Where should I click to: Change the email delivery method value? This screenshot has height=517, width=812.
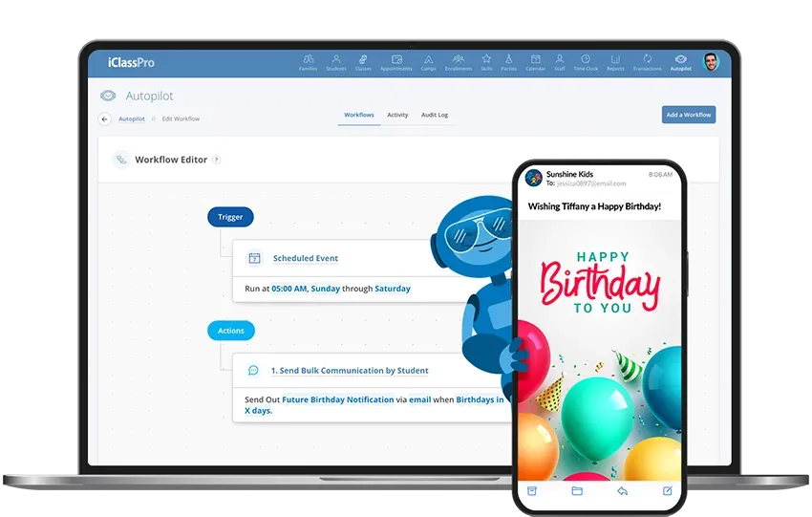pyautogui.click(x=420, y=399)
